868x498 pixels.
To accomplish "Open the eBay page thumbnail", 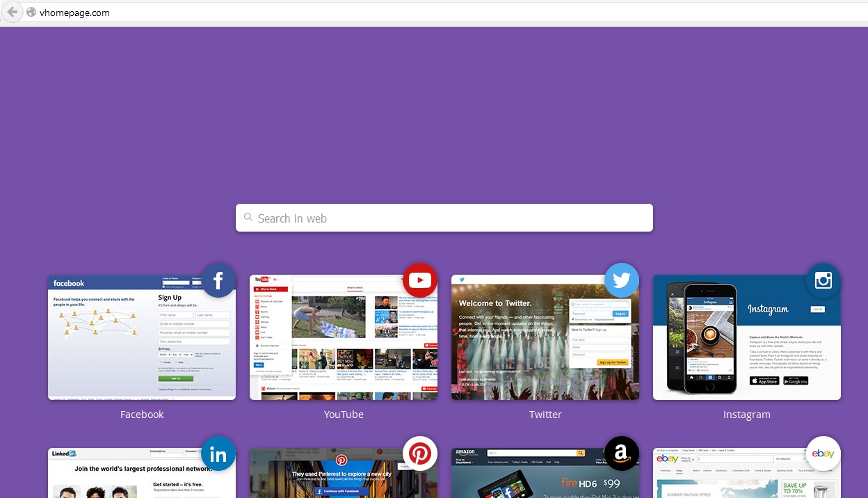I will pos(747,474).
